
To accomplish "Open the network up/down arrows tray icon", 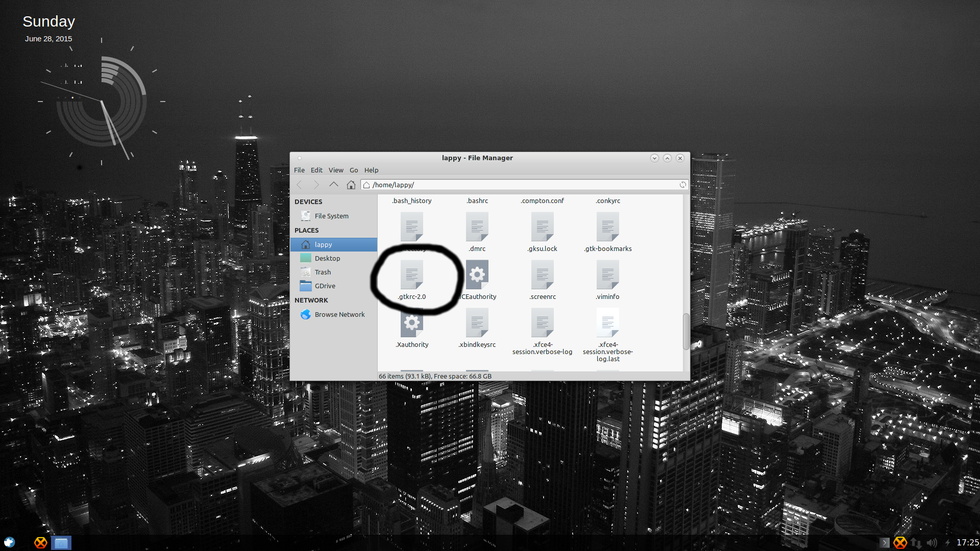I will tap(916, 543).
